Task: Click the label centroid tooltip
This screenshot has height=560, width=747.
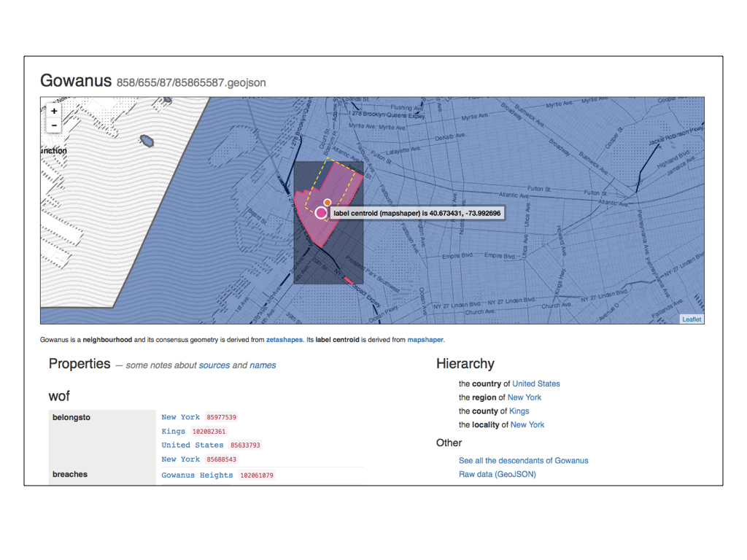Action: pos(417,213)
